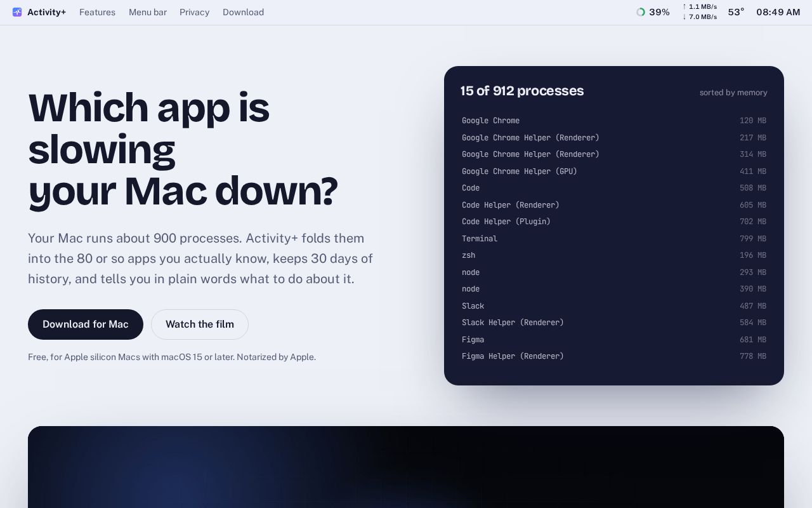812x508 pixels.
Task: Click the Google Chrome Helper (GPU) process name
Action: click(520, 171)
